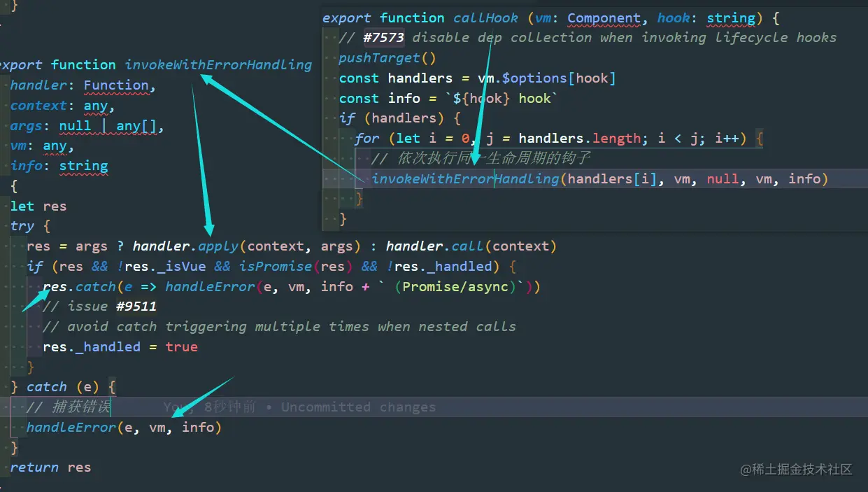The width and height of the screenshot is (868, 492).
Task: Click the `${hook} hook` template string
Action: pos(502,99)
